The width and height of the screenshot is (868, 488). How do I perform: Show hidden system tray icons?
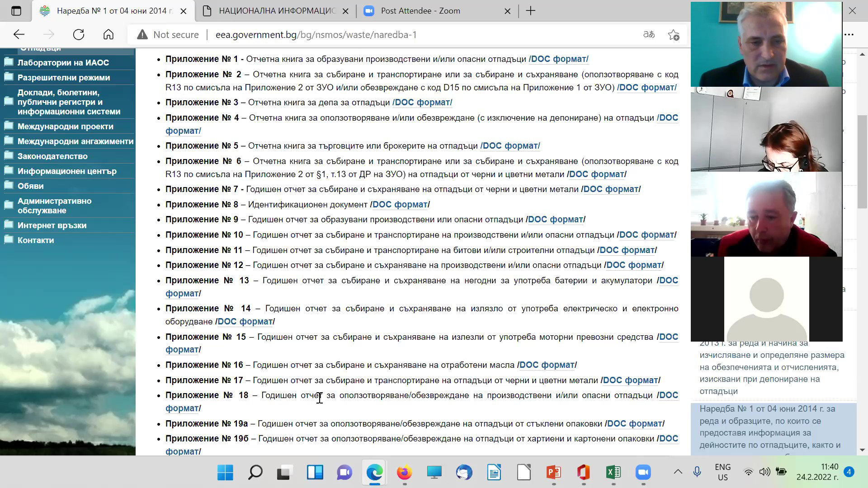click(678, 472)
